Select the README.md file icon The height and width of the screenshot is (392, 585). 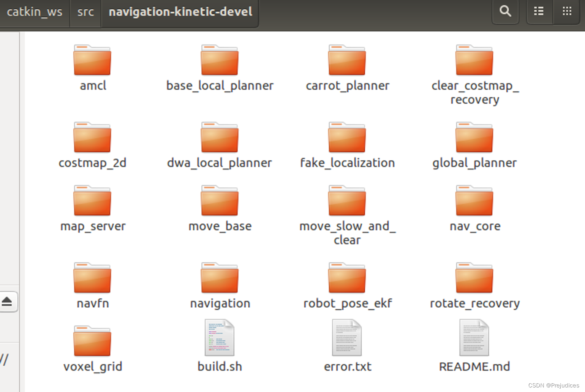(x=474, y=337)
